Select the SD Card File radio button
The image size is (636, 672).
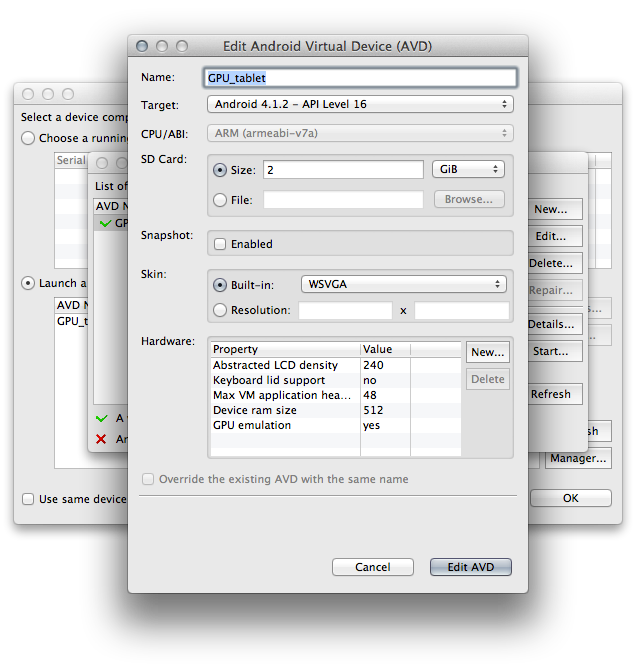tap(220, 200)
